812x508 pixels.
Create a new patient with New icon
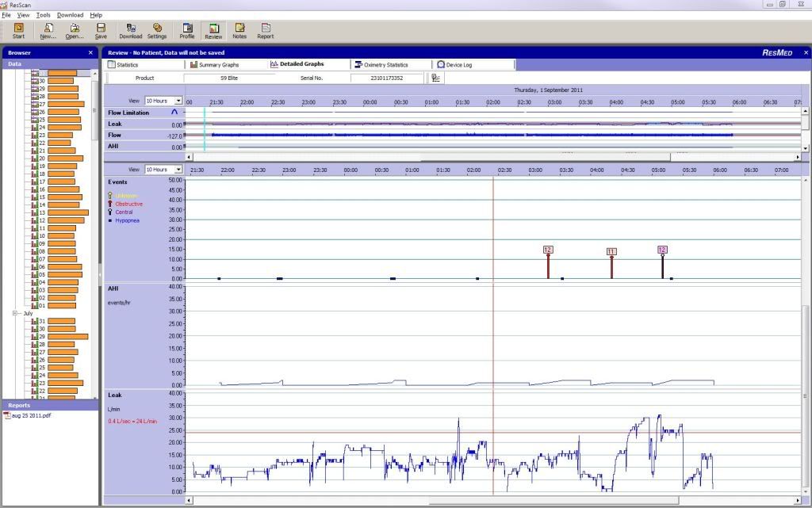(x=48, y=30)
